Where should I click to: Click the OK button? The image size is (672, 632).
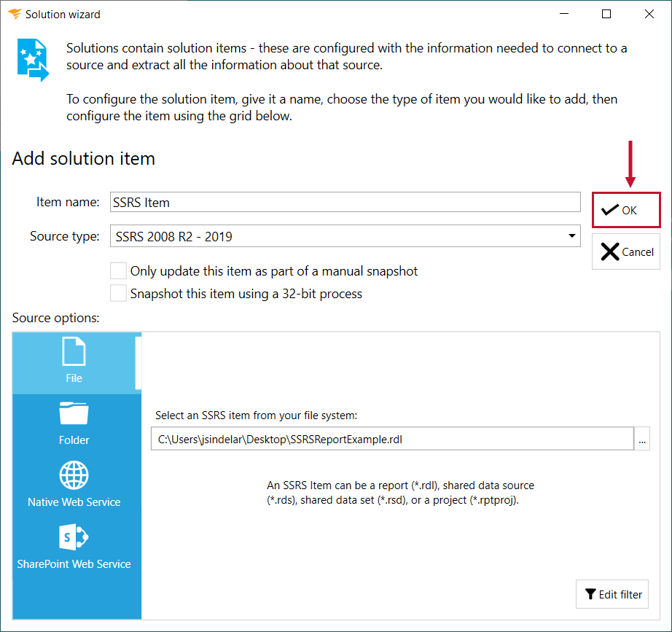625,210
